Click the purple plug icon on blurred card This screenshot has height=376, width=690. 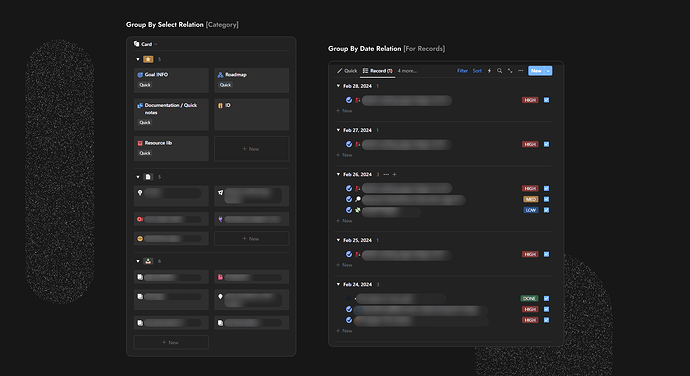[x=220, y=219]
